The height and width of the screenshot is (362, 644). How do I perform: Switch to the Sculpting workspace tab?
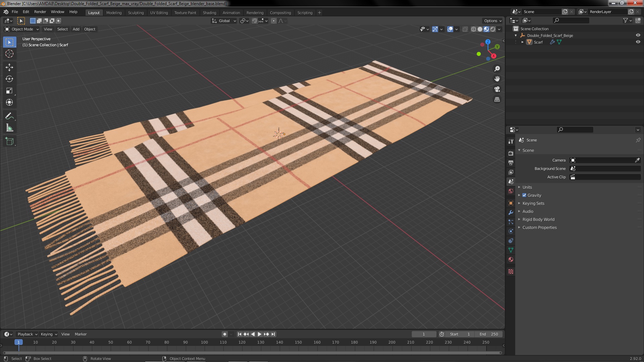tap(136, 13)
